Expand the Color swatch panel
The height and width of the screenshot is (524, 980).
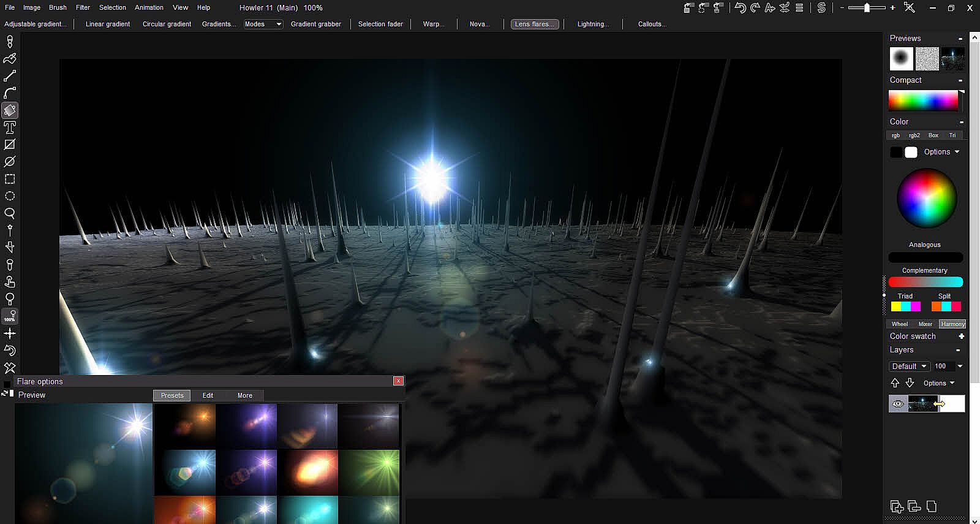click(x=961, y=336)
